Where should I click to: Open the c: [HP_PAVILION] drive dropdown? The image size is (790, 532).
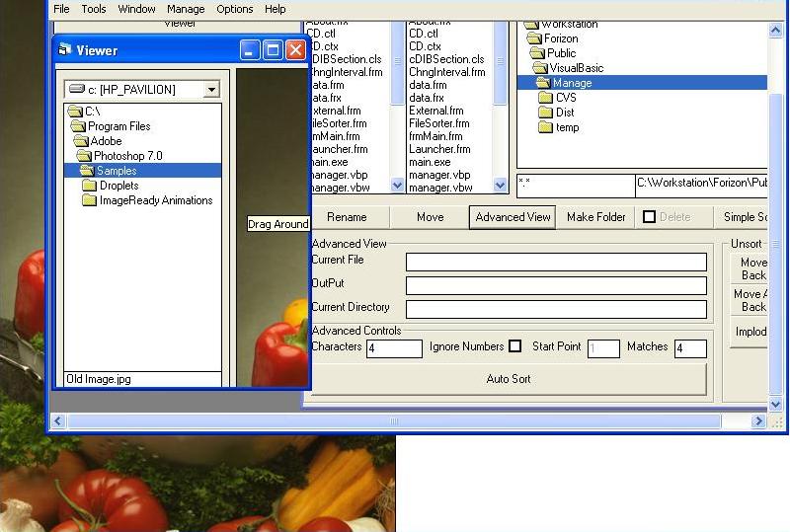point(211,90)
